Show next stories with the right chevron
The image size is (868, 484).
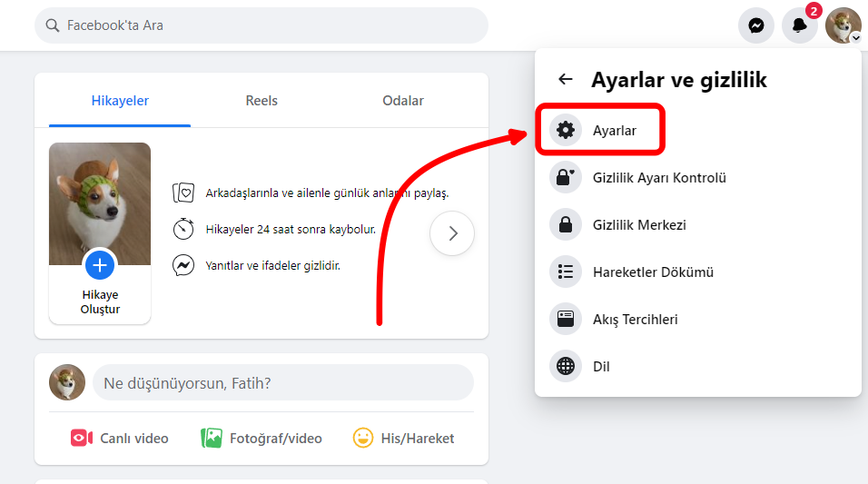point(452,234)
